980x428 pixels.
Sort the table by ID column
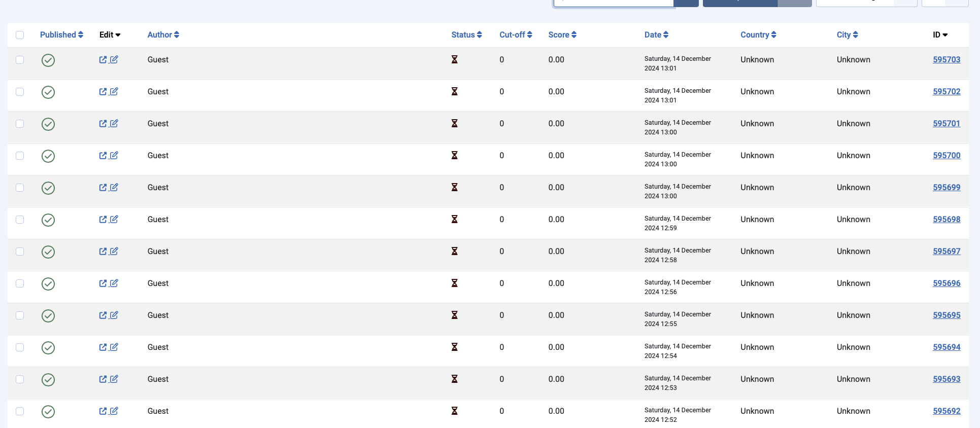coord(940,35)
